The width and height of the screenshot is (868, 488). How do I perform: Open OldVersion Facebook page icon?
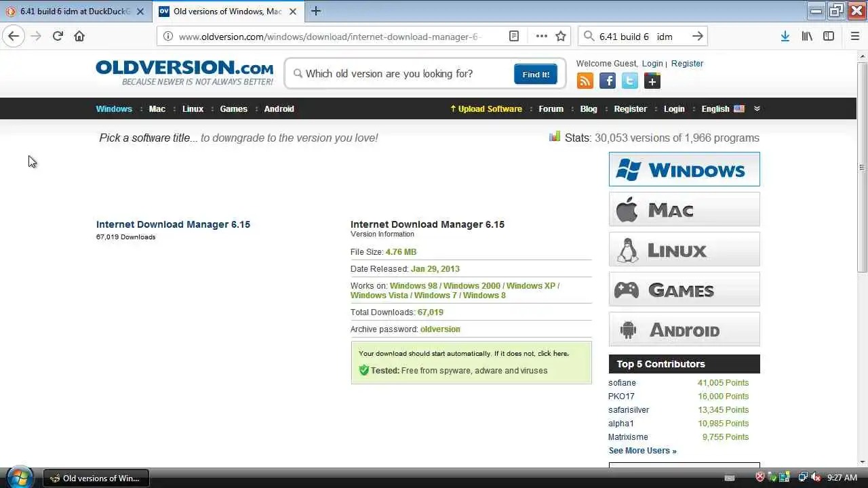(x=608, y=81)
